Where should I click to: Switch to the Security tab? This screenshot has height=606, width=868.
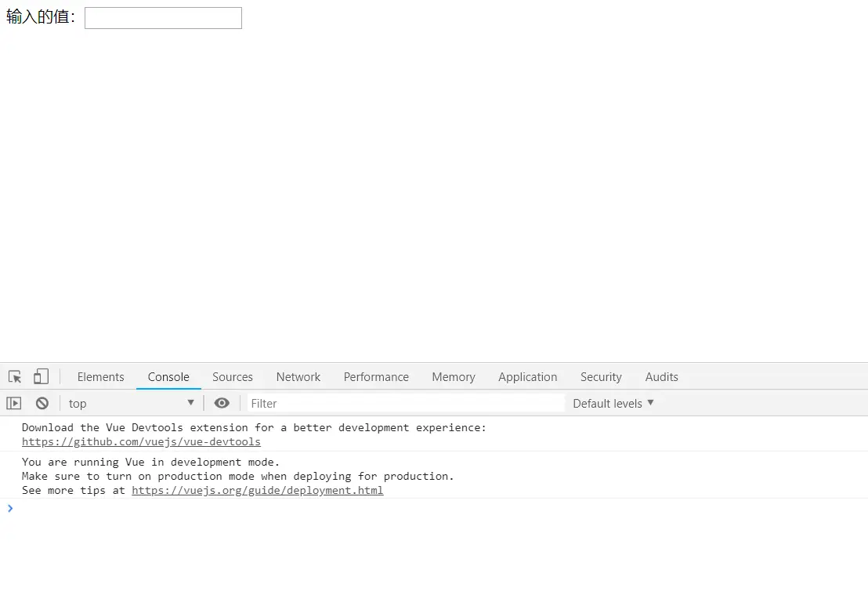(601, 376)
